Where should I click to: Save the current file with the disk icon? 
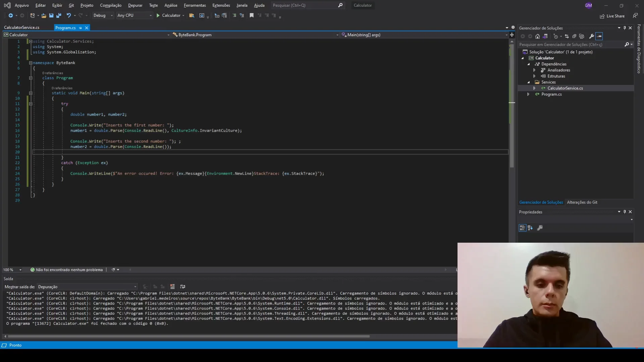tap(51, 15)
